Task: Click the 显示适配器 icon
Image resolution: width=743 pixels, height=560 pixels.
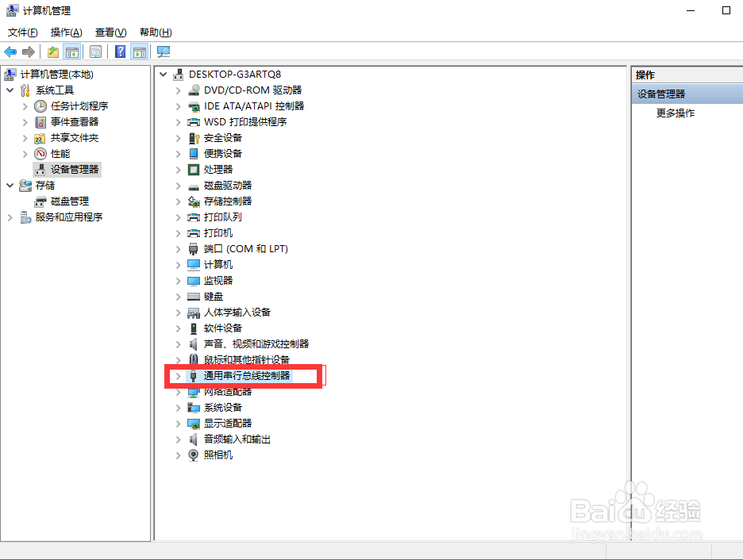Action: (x=194, y=424)
